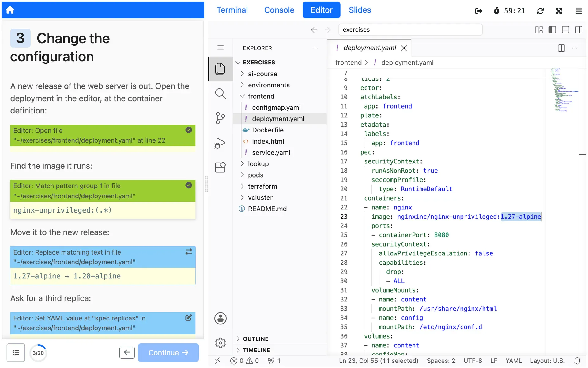Close the deployment.yaml tab

pos(404,48)
